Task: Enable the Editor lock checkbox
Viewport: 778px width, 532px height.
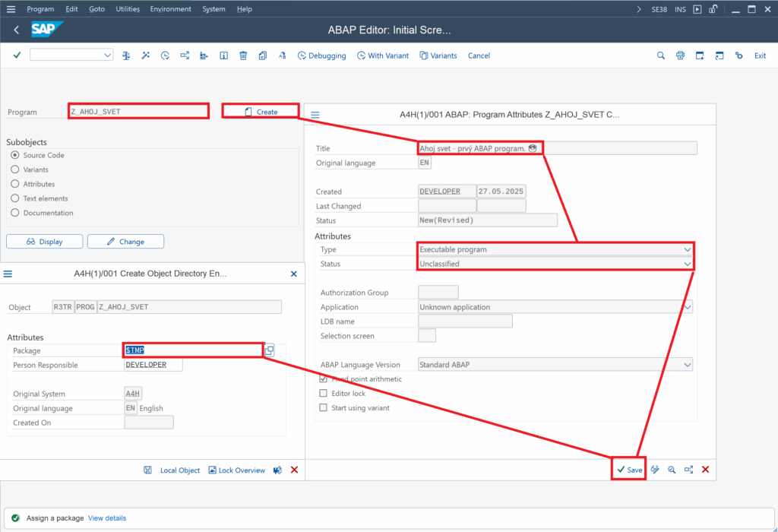Action: click(x=324, y=393)
